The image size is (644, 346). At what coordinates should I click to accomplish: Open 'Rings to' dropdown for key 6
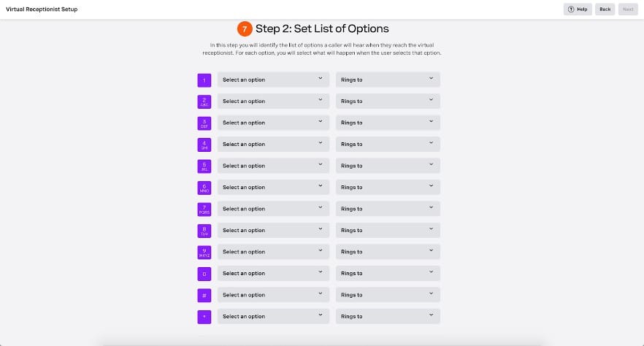[388, 188]
